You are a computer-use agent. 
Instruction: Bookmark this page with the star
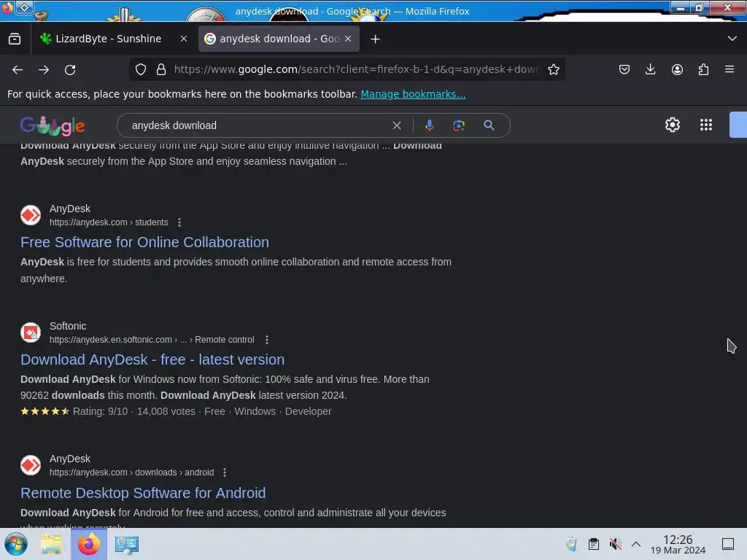(554, 69)
